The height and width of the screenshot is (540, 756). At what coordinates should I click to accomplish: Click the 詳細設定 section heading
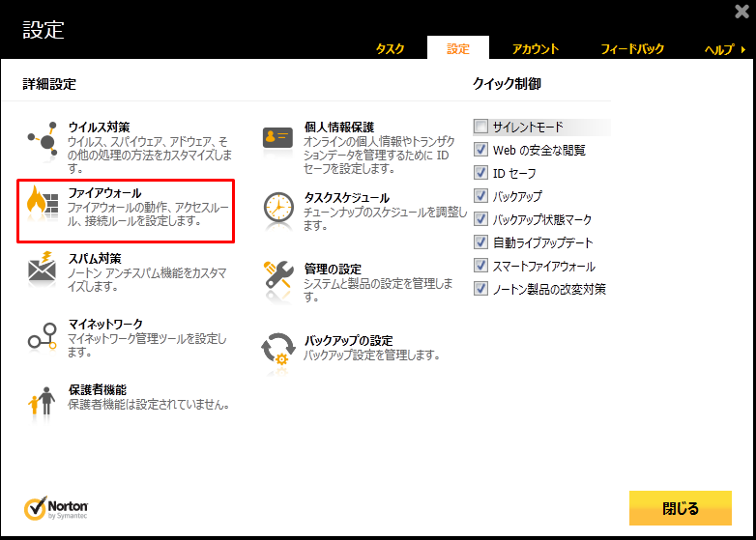pyautogui.click(x=49, y=84)
